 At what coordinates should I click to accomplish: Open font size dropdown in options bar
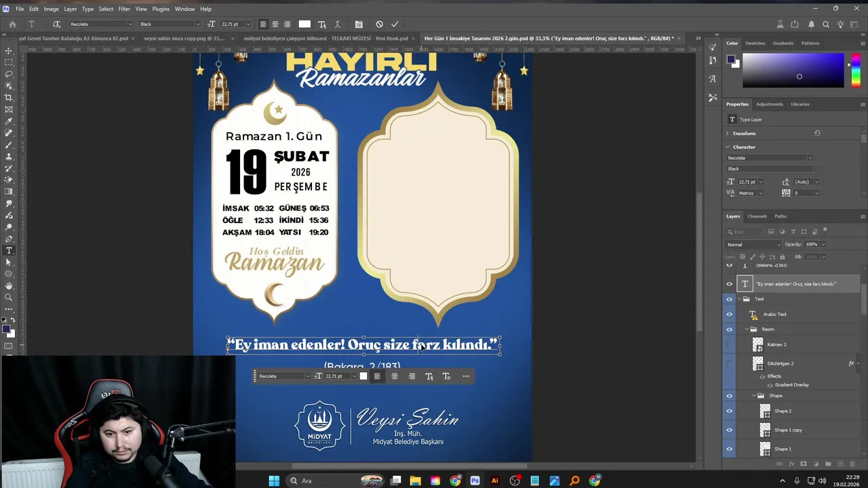[248, 24]
